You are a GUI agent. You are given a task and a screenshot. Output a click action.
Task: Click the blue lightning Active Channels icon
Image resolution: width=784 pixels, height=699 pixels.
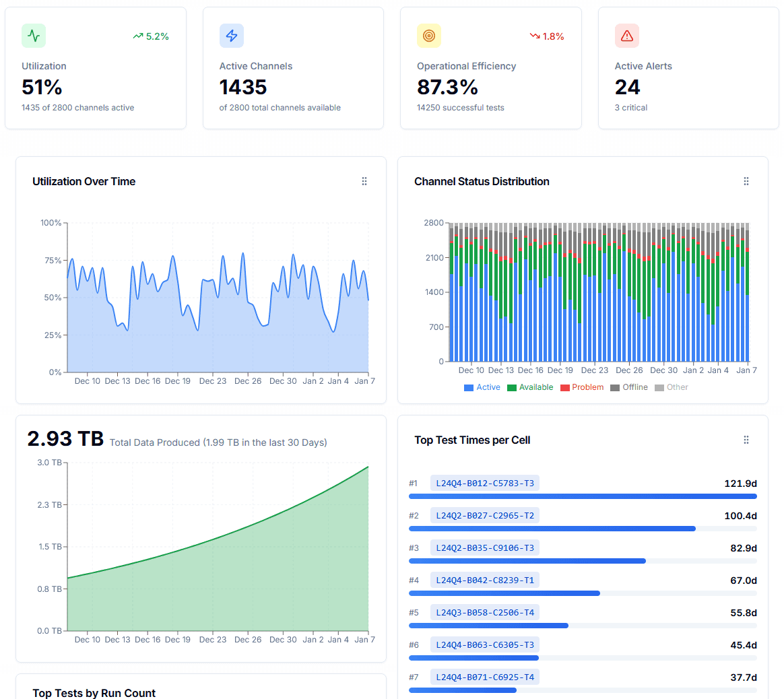coord(232,36)
